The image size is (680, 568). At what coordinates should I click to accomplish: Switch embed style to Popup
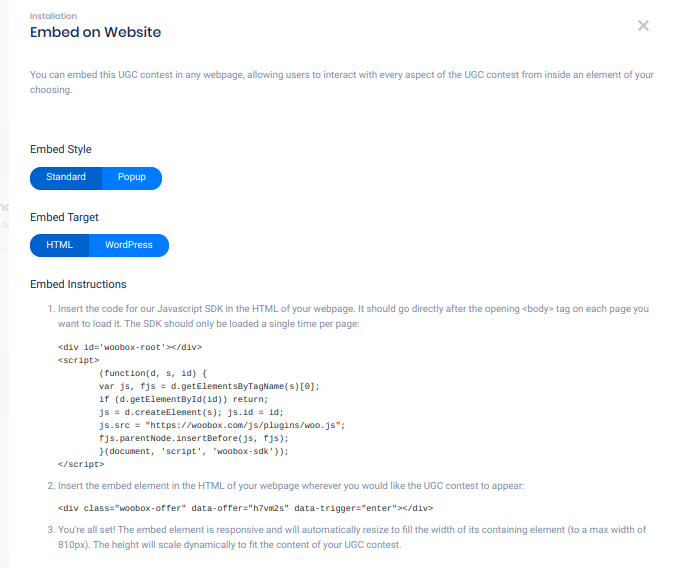tap(131, 178)
